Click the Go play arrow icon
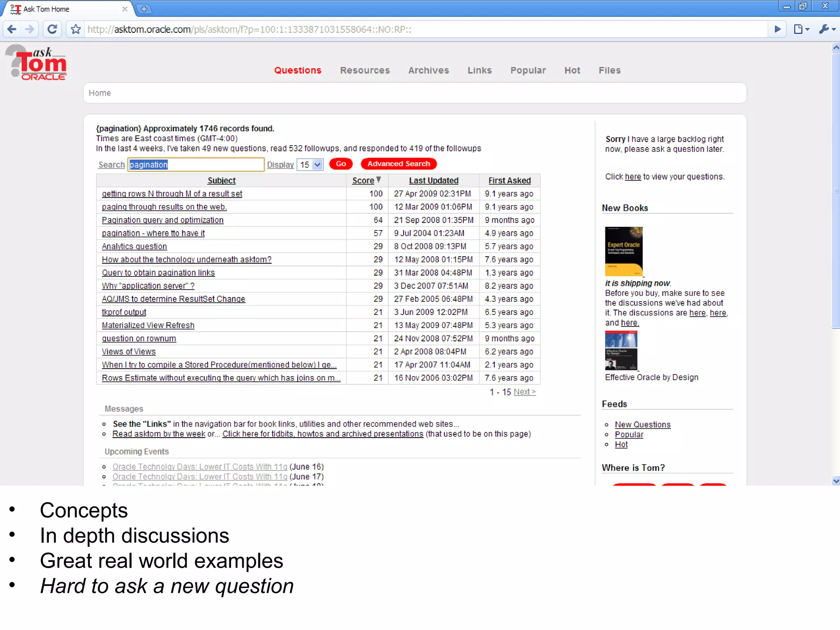The height and width of the screenshot is (630, 840). (x=777, y=29)
